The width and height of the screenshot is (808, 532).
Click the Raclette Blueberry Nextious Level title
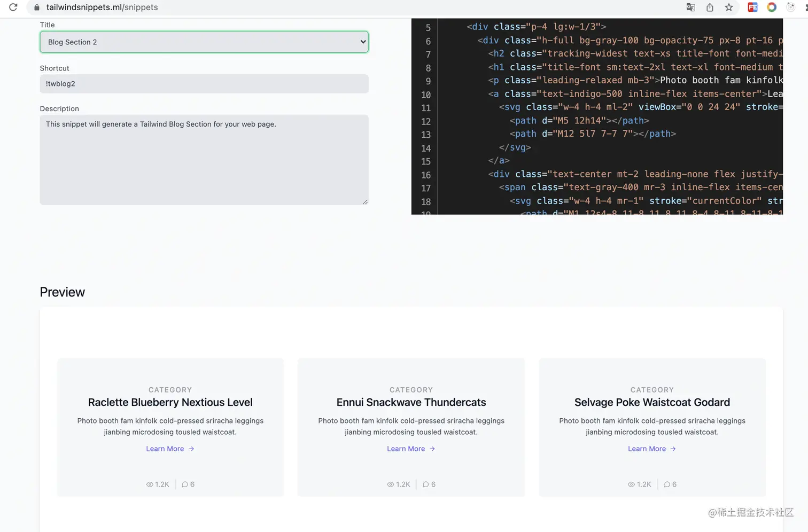(170, 402)
